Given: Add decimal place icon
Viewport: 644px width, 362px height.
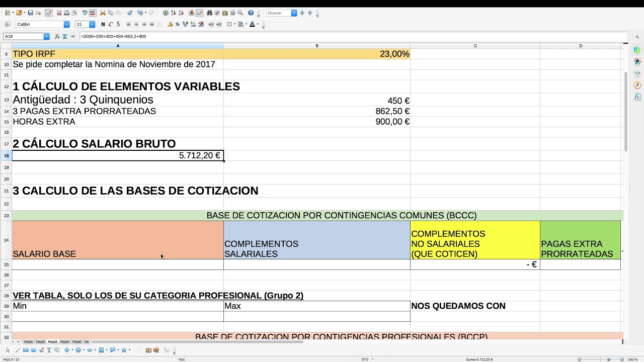Looking at the screenshot, I should [193, 24].
